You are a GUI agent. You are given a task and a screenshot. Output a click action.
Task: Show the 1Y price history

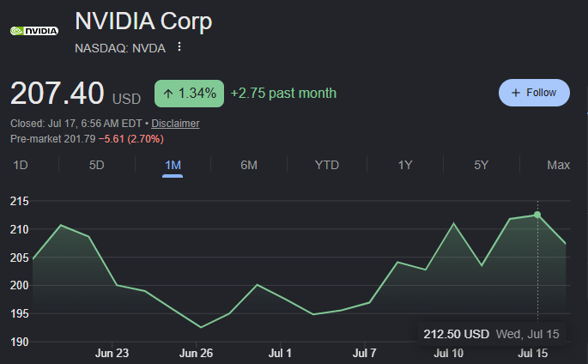405,165
